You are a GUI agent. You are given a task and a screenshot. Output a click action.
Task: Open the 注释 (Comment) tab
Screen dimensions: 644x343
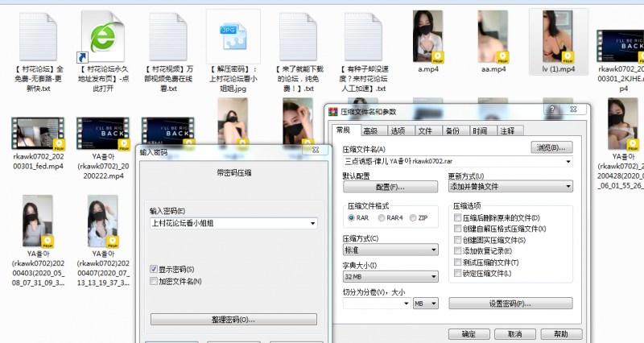[507, 130]
